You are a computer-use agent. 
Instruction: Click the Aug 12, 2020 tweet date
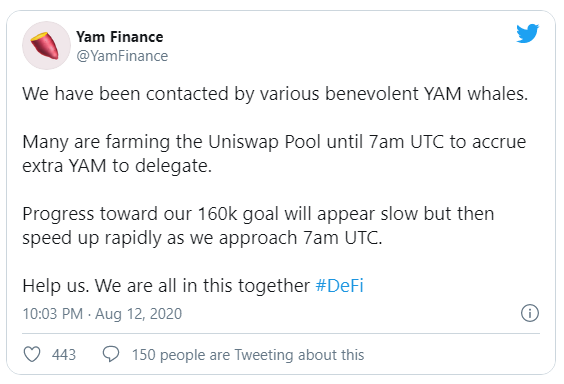[x=138, y=314]
